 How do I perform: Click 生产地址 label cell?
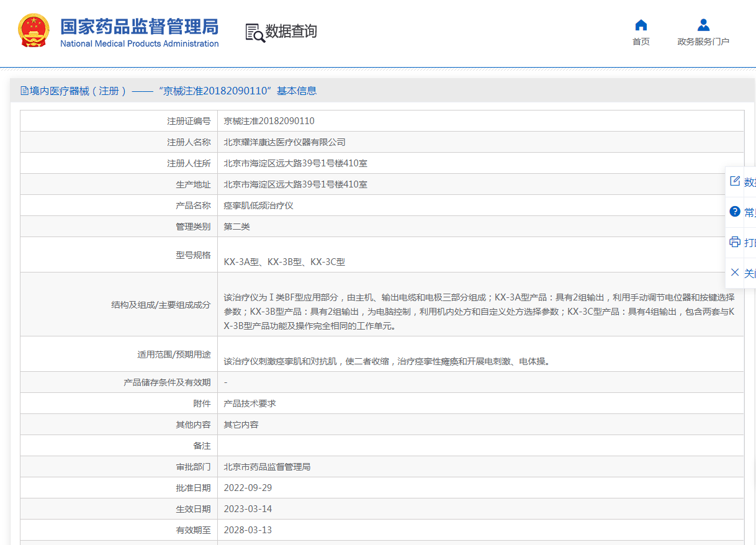click(x=119, y=184)
